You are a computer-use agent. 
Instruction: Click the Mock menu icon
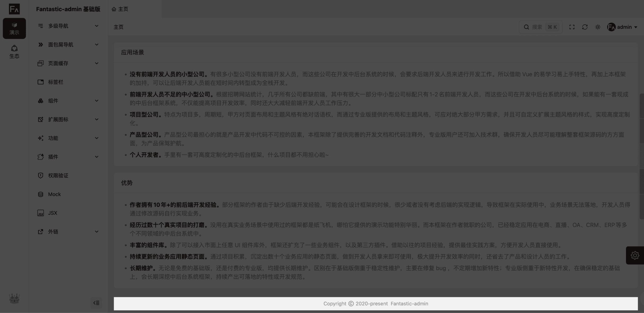click(x=41, y=194)
